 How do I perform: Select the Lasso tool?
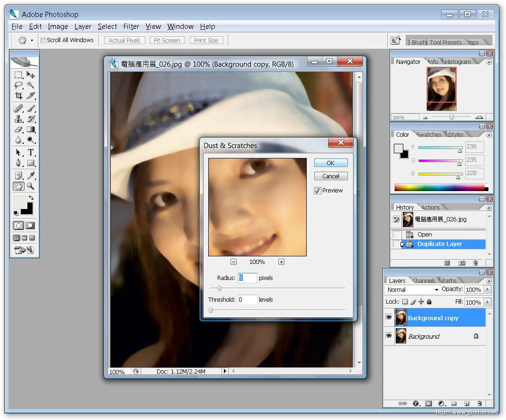18,85
